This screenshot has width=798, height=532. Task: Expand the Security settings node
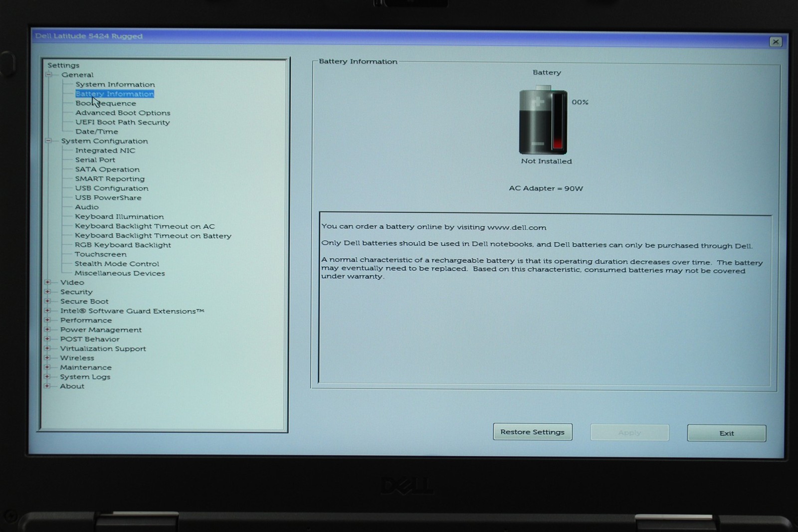[x=48, y=292]
